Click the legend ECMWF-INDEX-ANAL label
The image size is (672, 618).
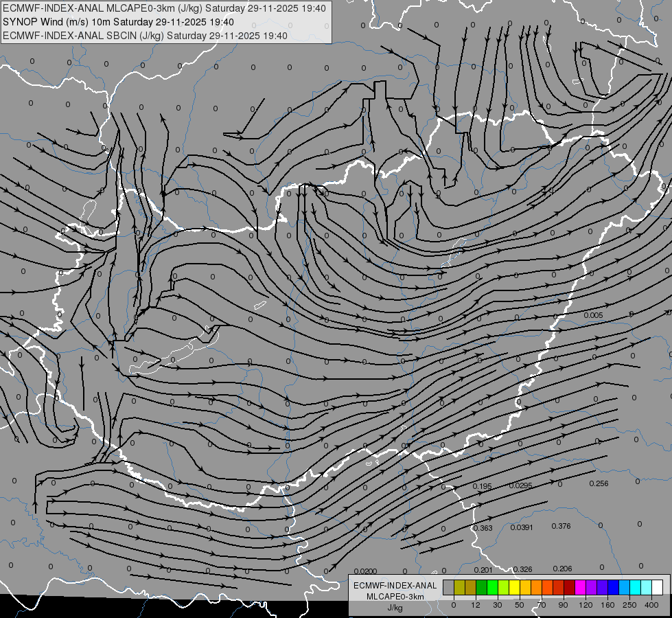pyautogui.click(x=395, y=586)
